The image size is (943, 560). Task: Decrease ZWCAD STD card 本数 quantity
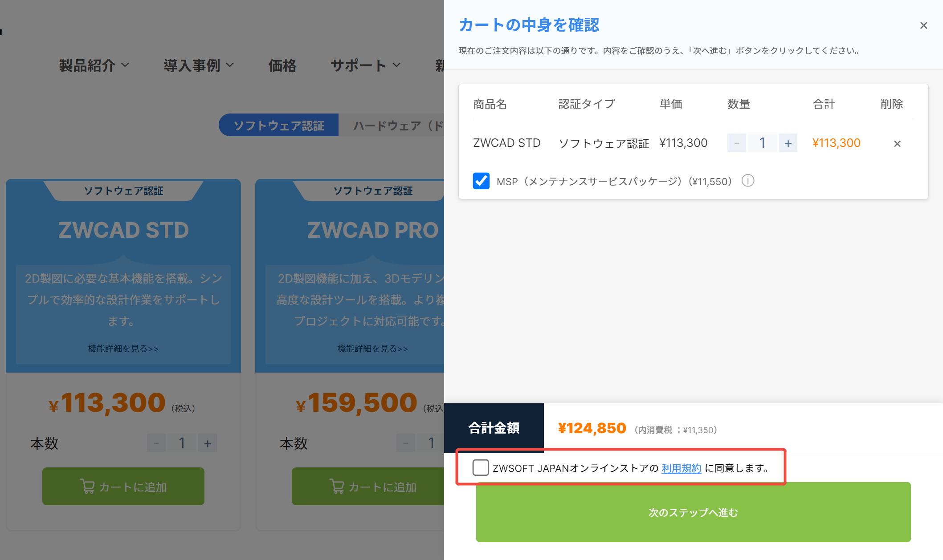156,443
